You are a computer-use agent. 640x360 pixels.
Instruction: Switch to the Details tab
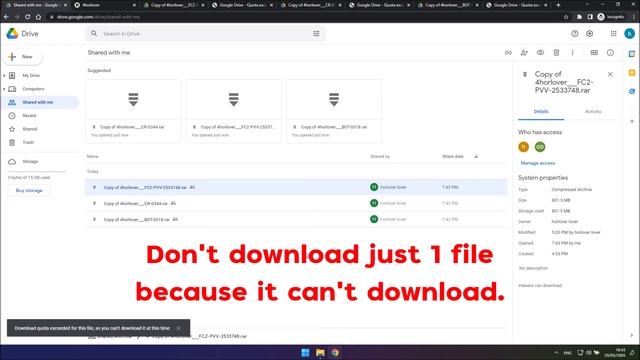coord(541,111)
